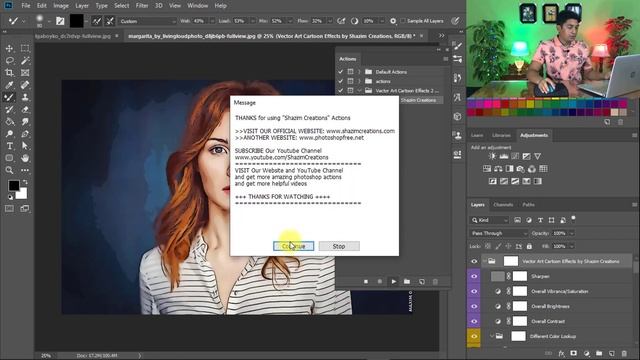Open the Fill dropdown in Layers panel

coord(571,247)
